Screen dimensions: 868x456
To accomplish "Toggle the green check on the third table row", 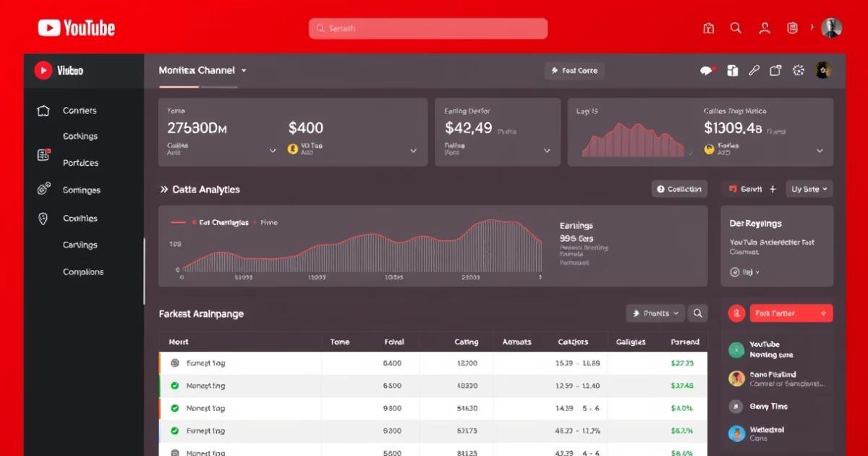I will 174,408.
